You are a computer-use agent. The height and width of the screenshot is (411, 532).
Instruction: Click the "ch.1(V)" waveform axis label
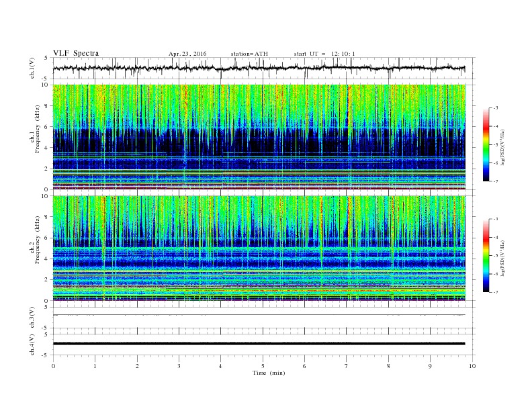pyautogui.click(x=32, y=68)
